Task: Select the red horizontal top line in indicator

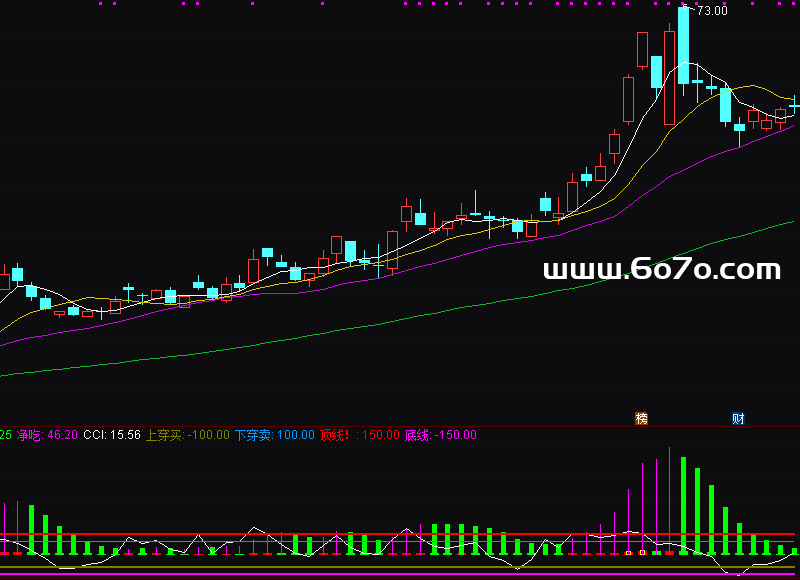Action: click(x=400, y=534)
